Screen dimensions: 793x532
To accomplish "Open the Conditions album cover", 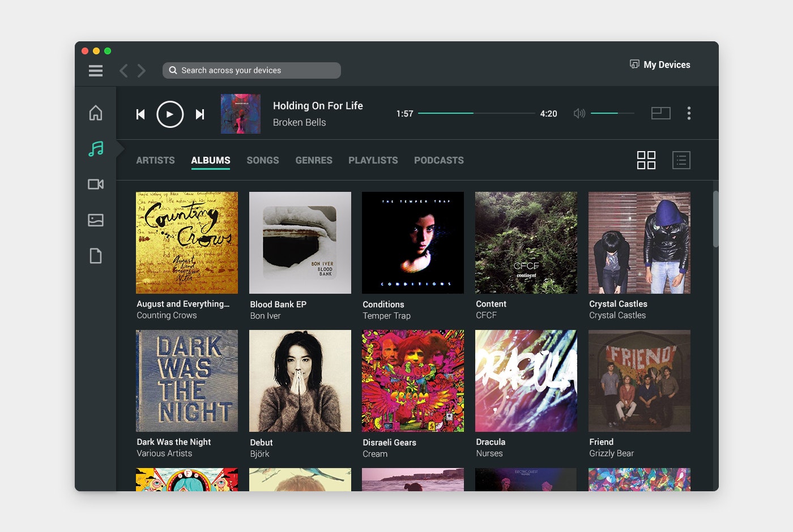I will 413,243.
